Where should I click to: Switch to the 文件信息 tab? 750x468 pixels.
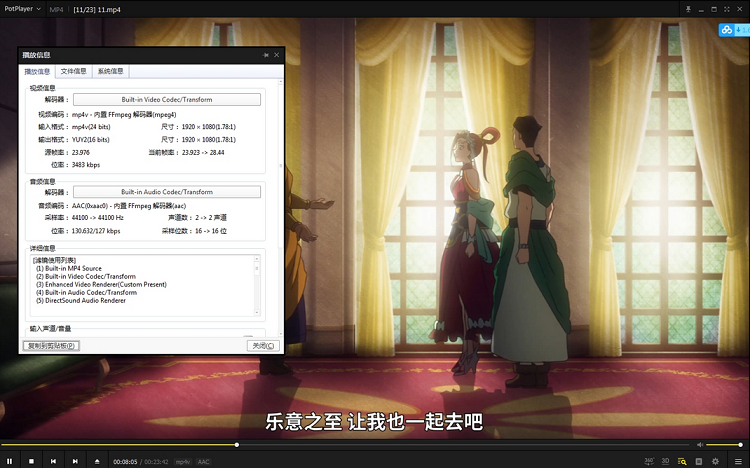point(73,72)
